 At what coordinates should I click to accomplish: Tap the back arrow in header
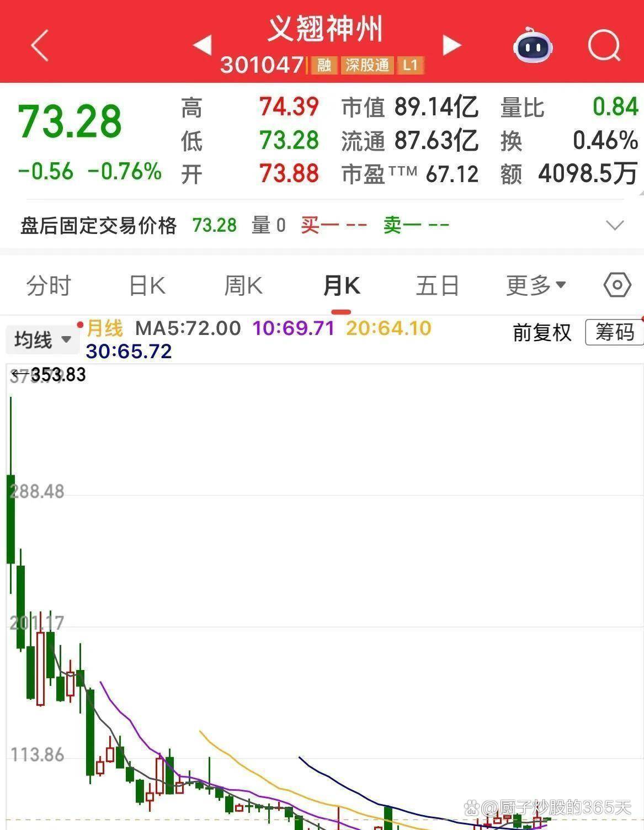tap(40, 45)
